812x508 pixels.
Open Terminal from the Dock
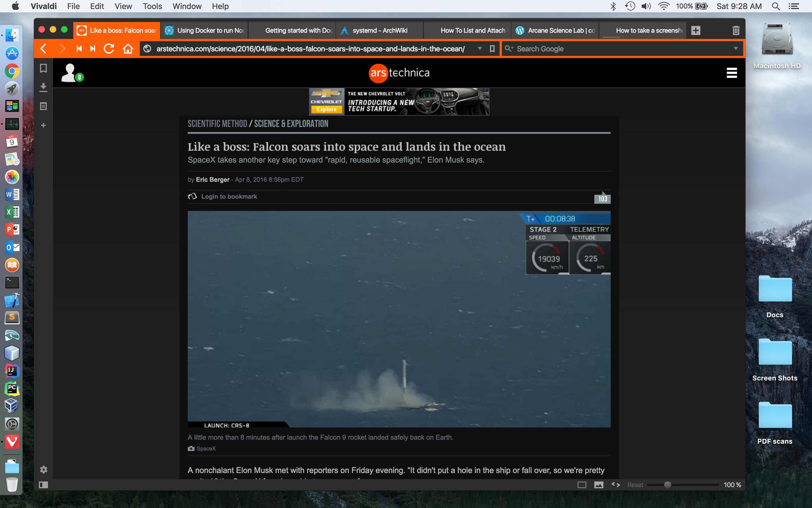tap(12, 283)
